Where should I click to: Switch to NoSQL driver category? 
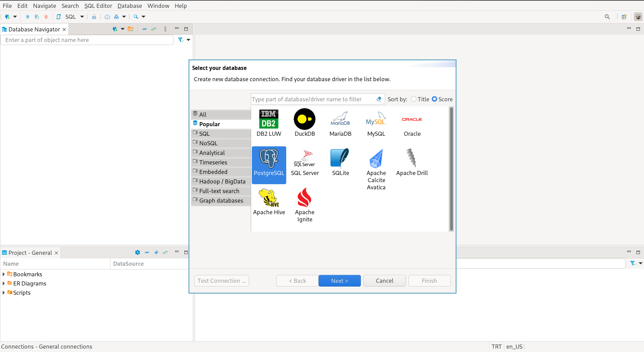coord(221,143)
